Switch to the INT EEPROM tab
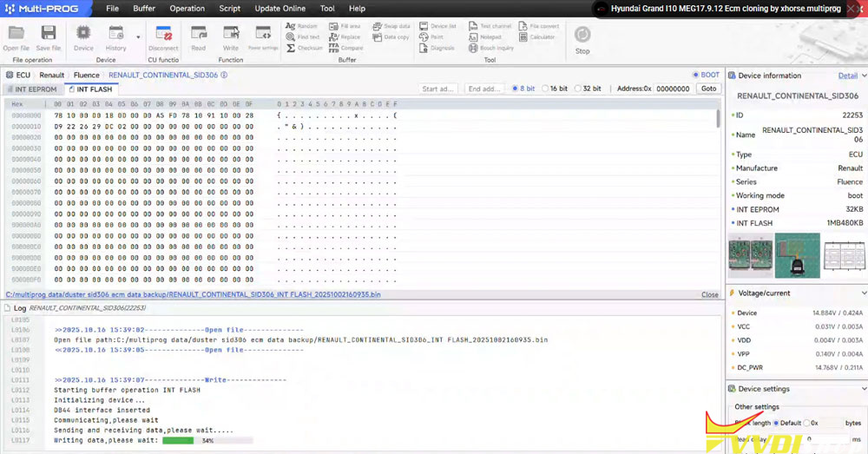This screenshot has width=868, height=454. coord(36,89)
